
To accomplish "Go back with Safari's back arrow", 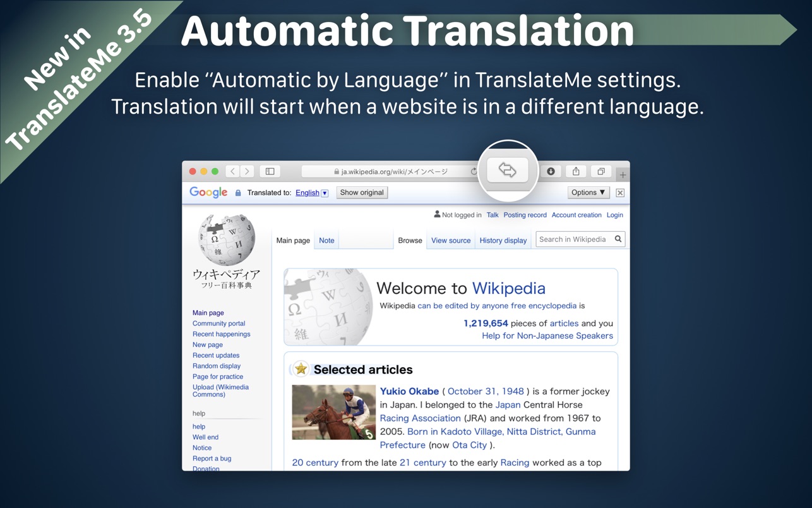I will [x=233, y=171].
